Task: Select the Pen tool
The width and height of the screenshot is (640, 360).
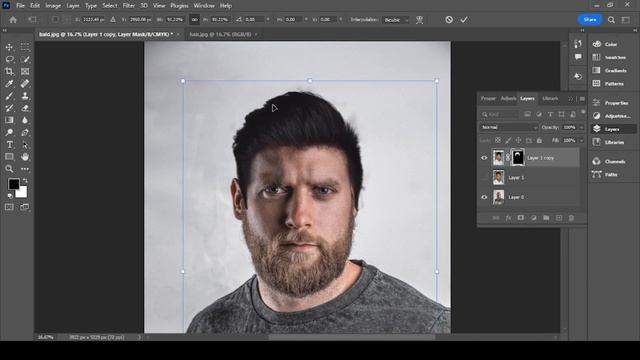Action: coord(25,132)
